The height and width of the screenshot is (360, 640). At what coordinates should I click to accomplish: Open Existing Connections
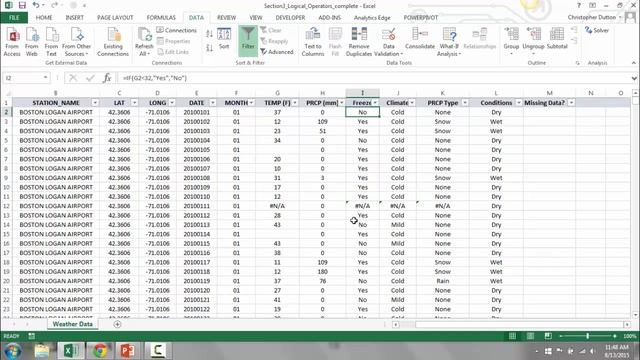[x=113, y=42]
